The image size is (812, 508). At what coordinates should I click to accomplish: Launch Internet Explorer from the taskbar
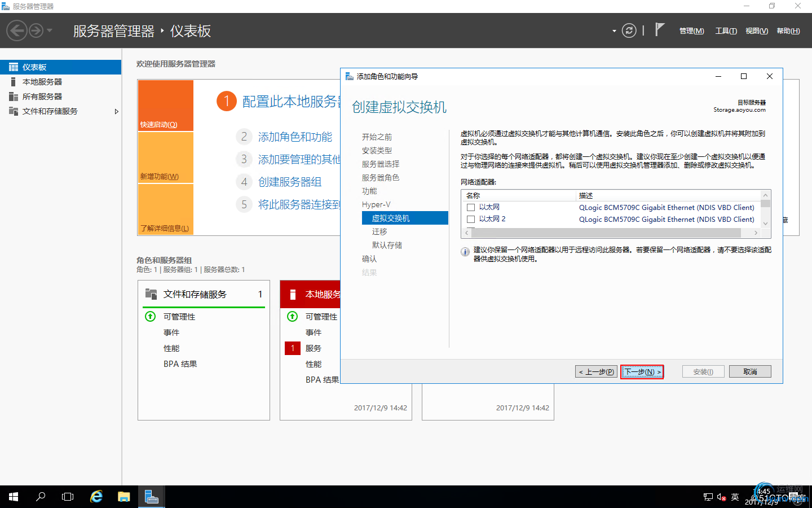click(x=96, y=497)
